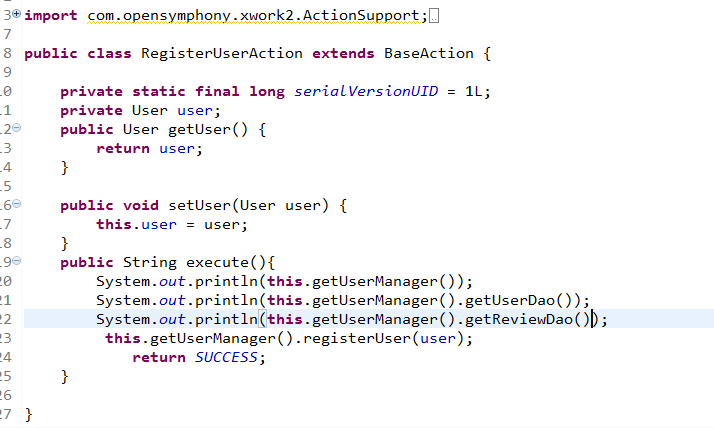
Task: Click registerUser(user) method call
Action: point(383,339)
